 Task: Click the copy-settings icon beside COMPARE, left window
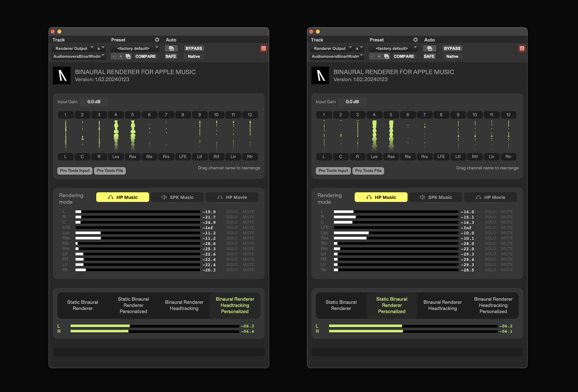(x=128, y=56)
